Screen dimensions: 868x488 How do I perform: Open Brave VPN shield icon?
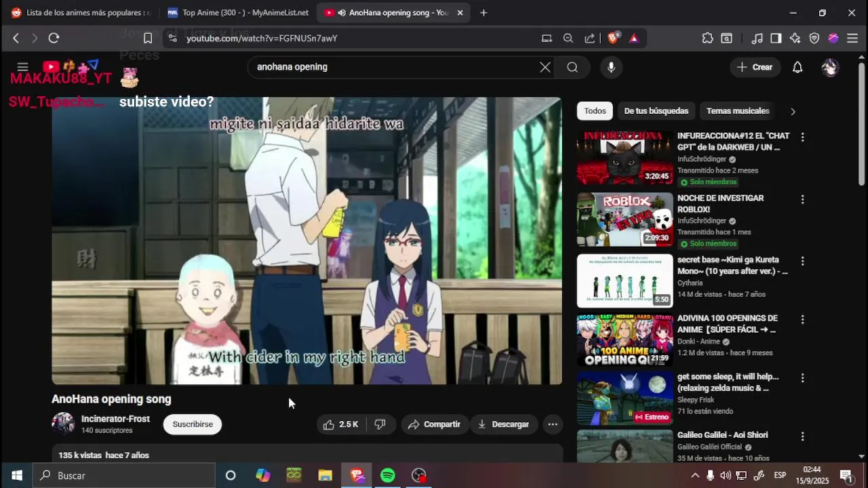[x=814, y=39]
